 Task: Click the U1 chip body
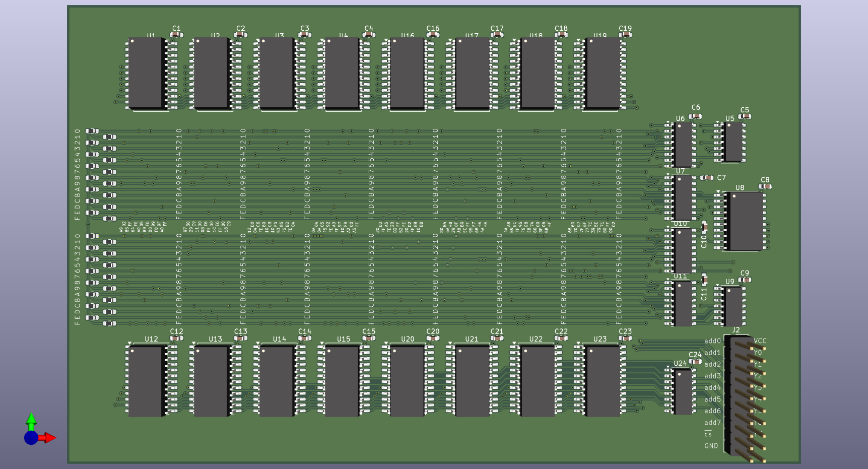[x=146, y=73]
